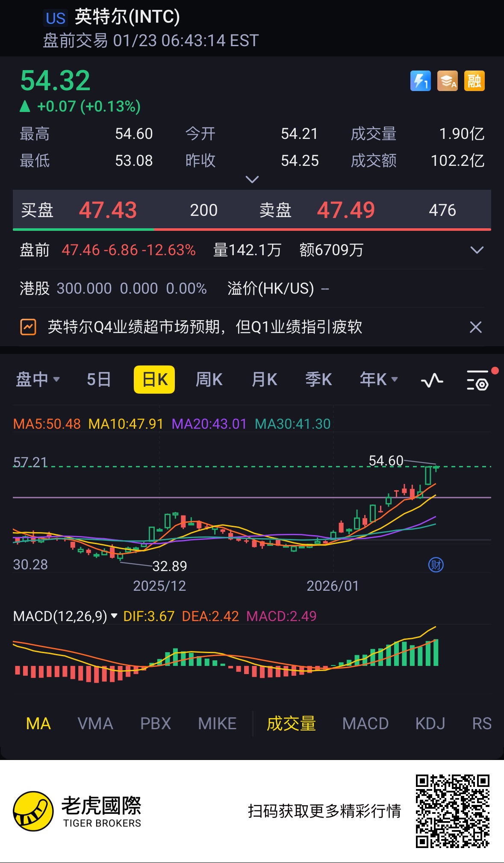
Task: Switch to the 月K monthly tab
Action: 264,379
